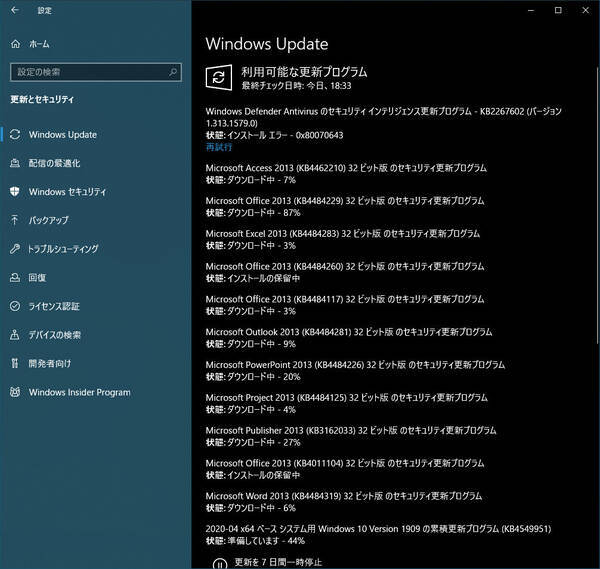Click Microsoft Project 2013 (KB4484125) entry
600x569 pixels.
point(346,398)
